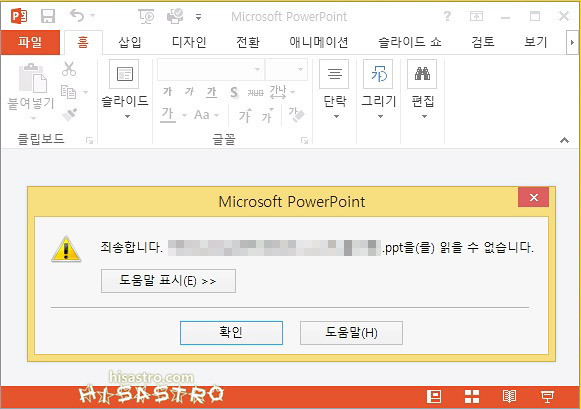This screenshot has height=409, width=581.
Task: Start Slide Show from status bar
Action: coord(547,396)
